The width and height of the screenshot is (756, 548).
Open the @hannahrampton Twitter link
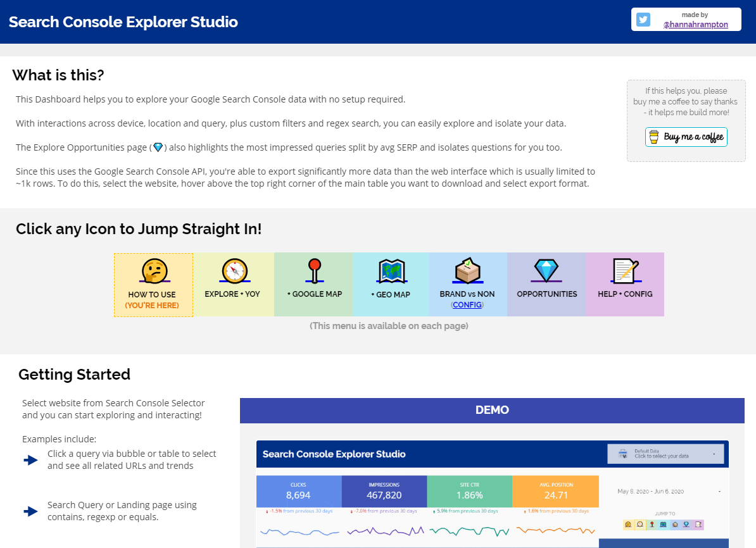(695, 25)
